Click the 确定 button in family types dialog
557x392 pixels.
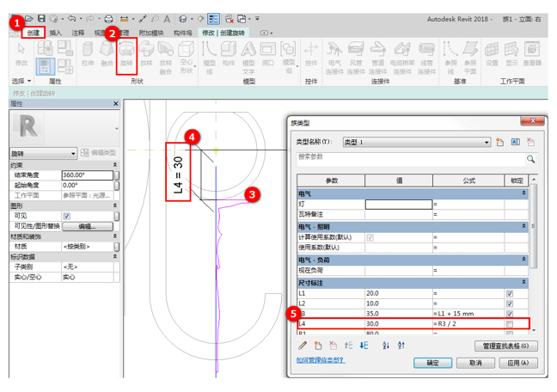click(432, 363)
